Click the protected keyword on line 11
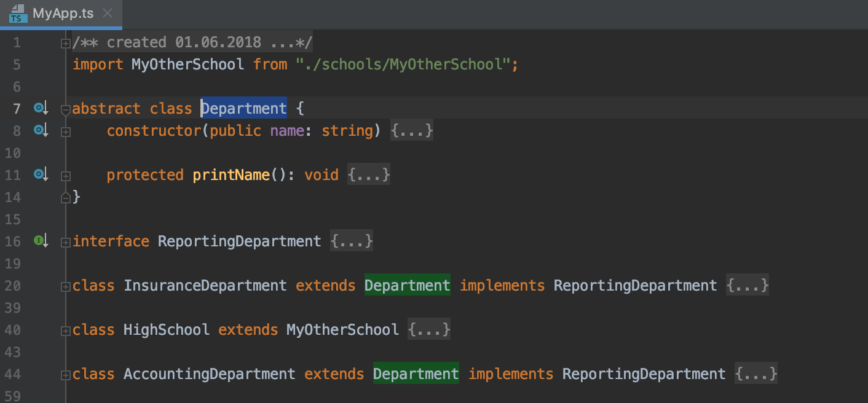868x403 pixels. click(145, 175)
